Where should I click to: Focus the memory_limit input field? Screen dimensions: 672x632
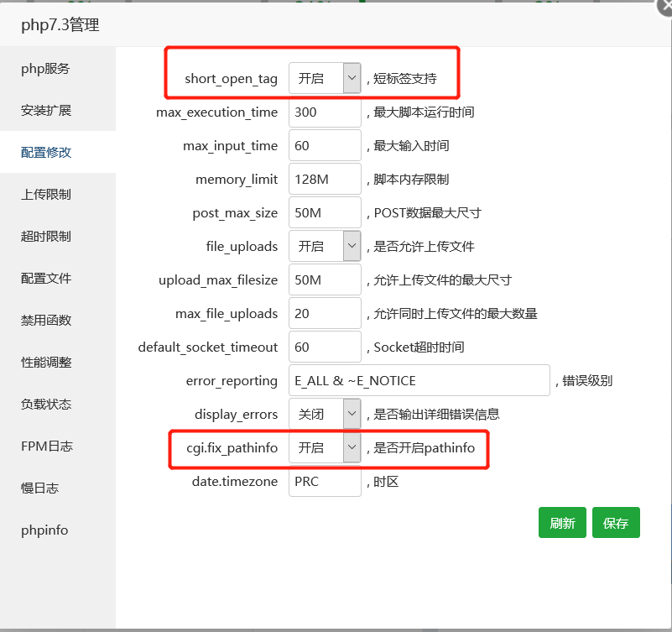[x=325, y=180]
